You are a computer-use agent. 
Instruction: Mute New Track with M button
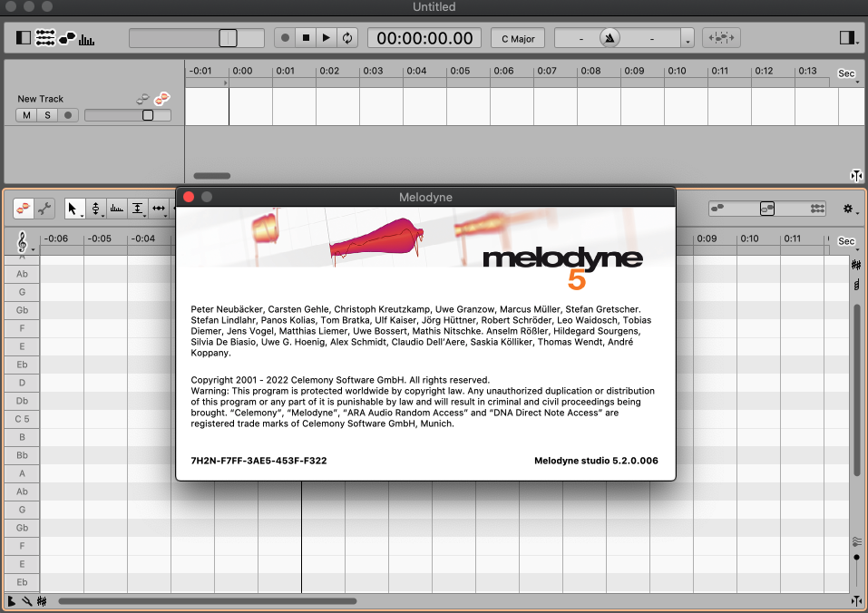tap(26, 115)
